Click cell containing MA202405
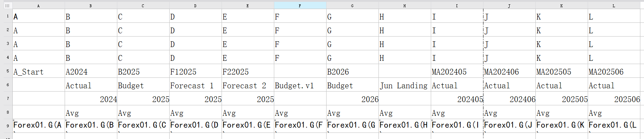Image resolution: width=644 pixels, height=139 pixels. (x=457, y=71)
